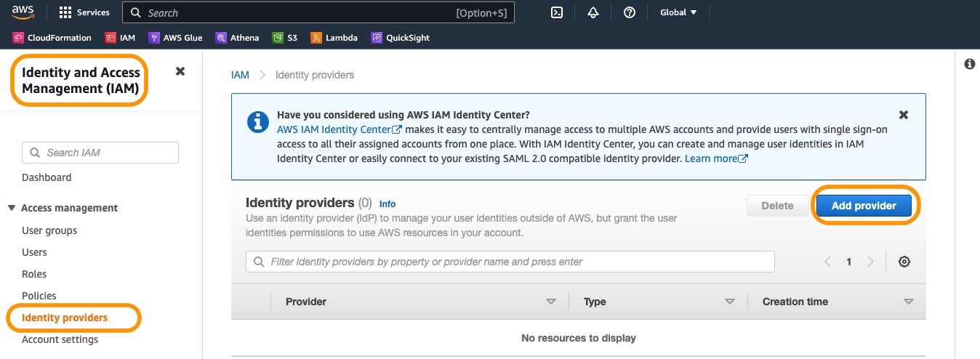This screenshot has height=359, width=980.
Task: Open the info panel icon at right edge
Action: tap(969, 64)
